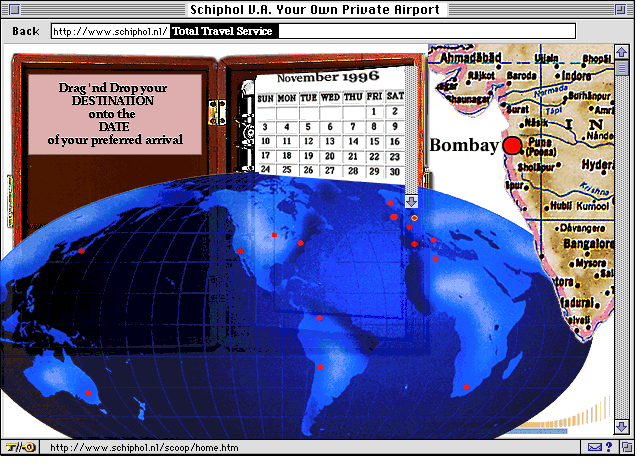This screenshot has height=469, width=637.
Task: Select the red dot in central United States
Action: [275, 235]
